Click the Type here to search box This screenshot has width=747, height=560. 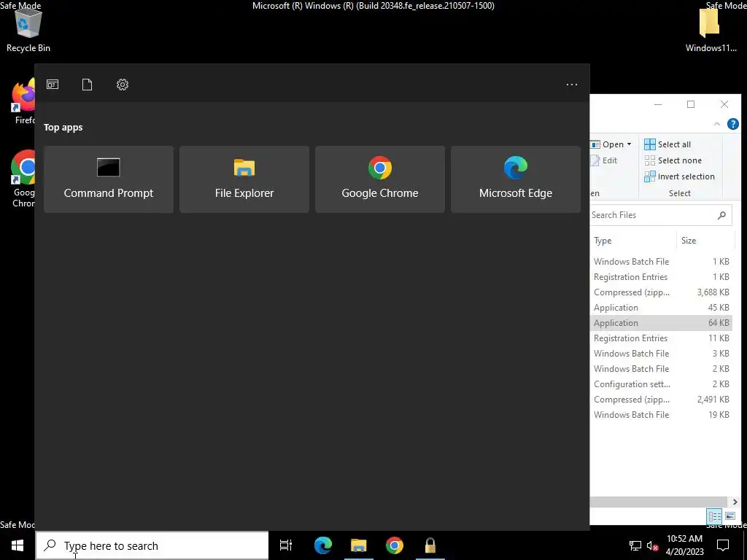[x=152, y=545]
